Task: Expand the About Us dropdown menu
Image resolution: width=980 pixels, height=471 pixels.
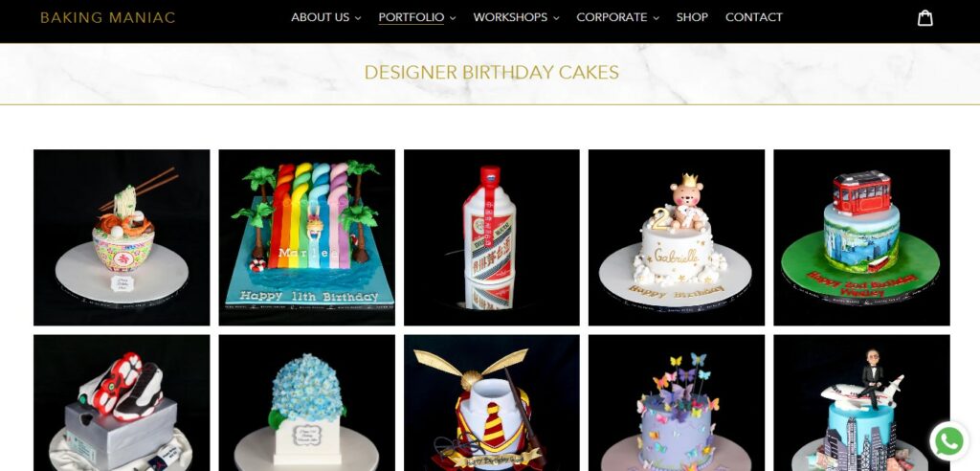Action: click(x=325, y=17)
